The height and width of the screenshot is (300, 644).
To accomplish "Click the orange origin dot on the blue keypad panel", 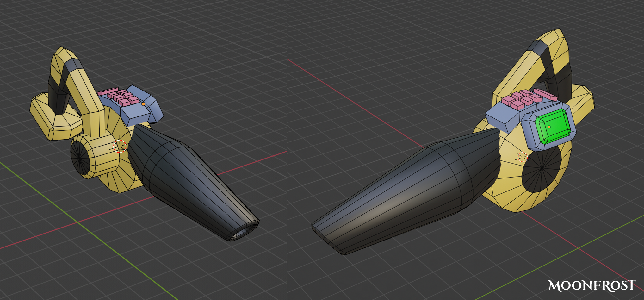I will pos(143,104).
